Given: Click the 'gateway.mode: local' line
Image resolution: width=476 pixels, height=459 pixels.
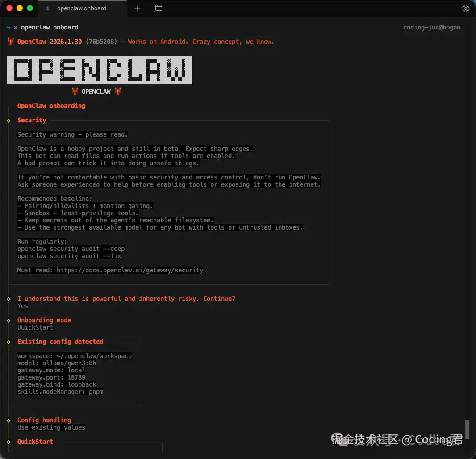Looking at the screenshot, I should coord(51,370).
